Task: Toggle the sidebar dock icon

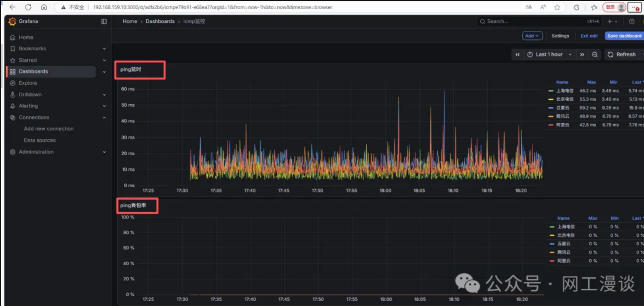Action: pyautogui.click(x=104, y=21)
